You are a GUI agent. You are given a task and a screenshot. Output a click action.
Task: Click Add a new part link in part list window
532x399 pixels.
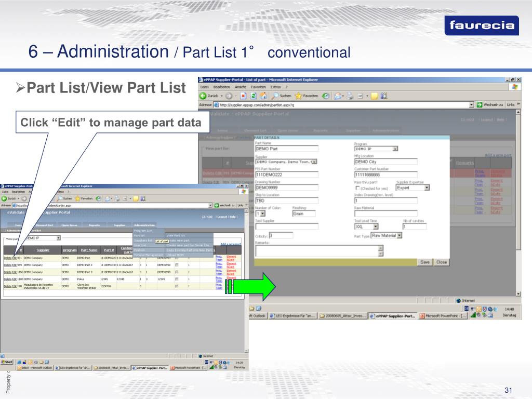pyautogui.click(x=231, y=244)
